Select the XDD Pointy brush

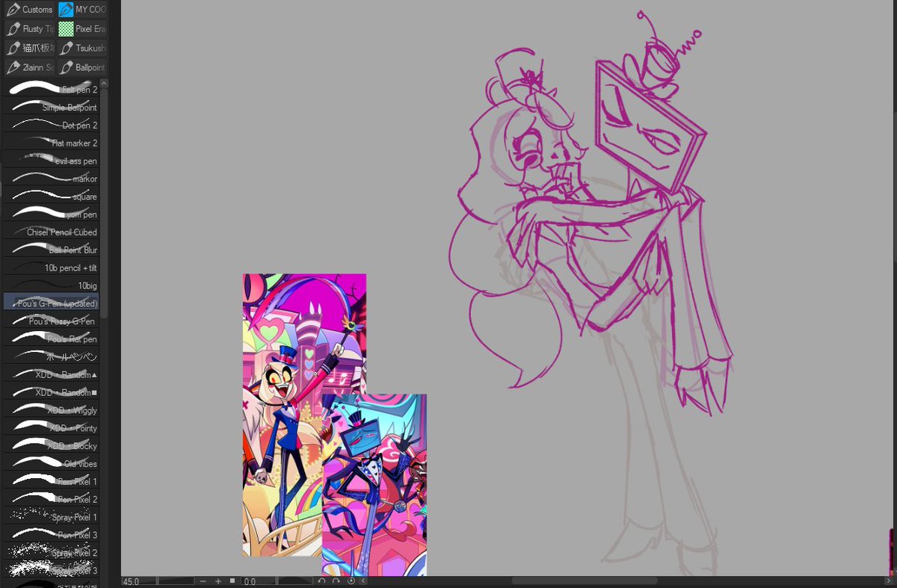[x=51, y=428]
